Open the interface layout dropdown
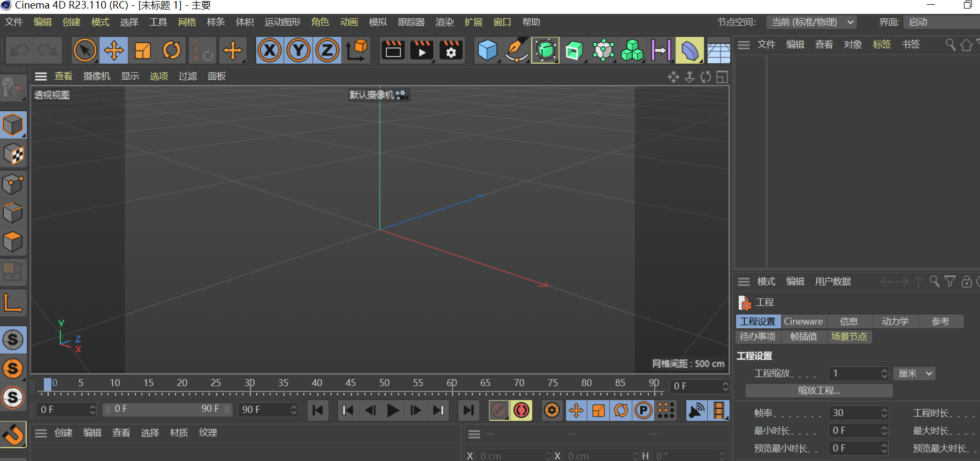 coord(941,22)
